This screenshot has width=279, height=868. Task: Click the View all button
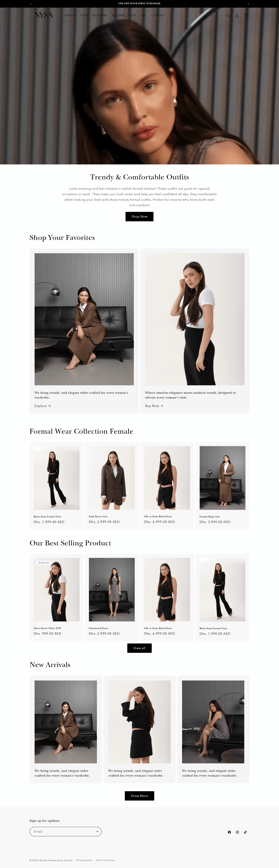(139, 648)
